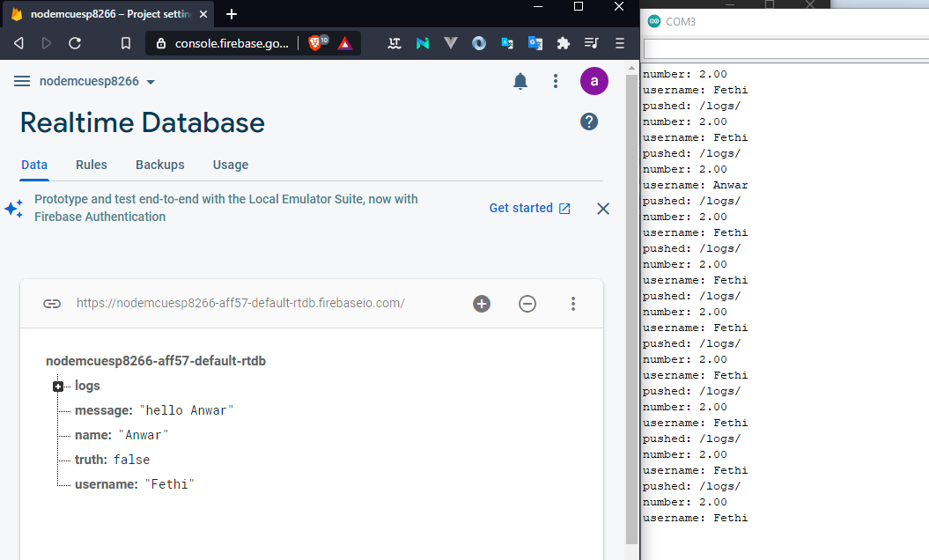This screenshot has height=560, width=929.
Task: Open the notifications bell
Action: pos(520,81)
